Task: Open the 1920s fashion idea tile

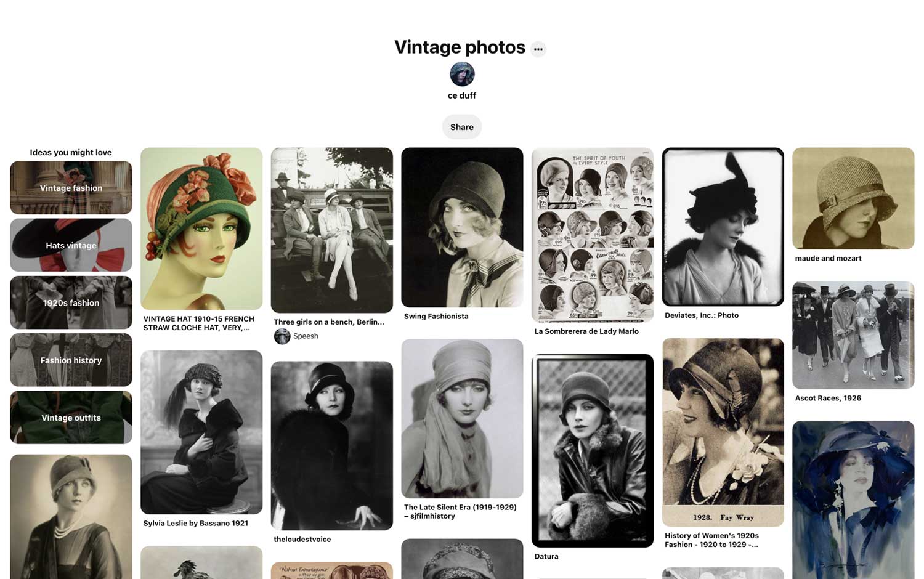Action: [x=71, y=302]
